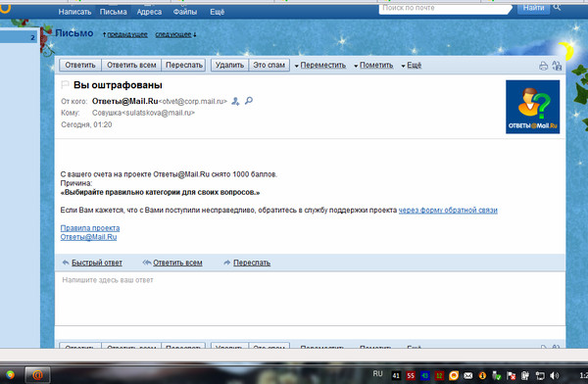Click the envelope tray icon

468,375
